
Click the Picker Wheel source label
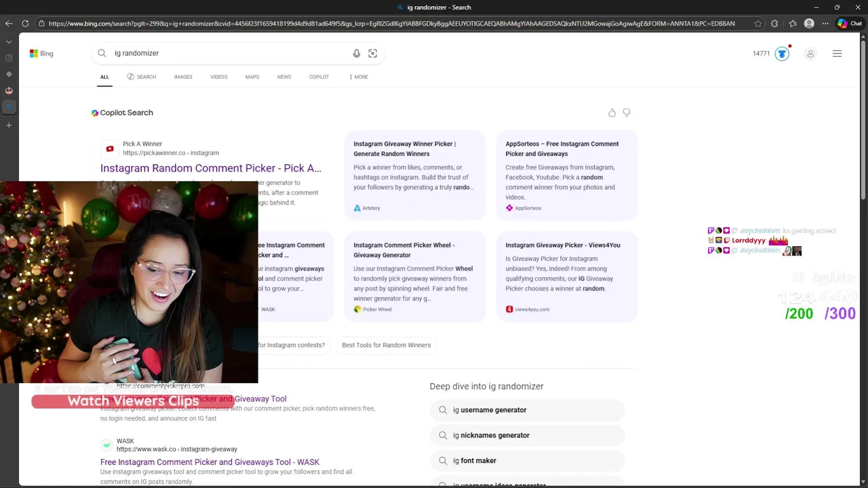(373, 309)
